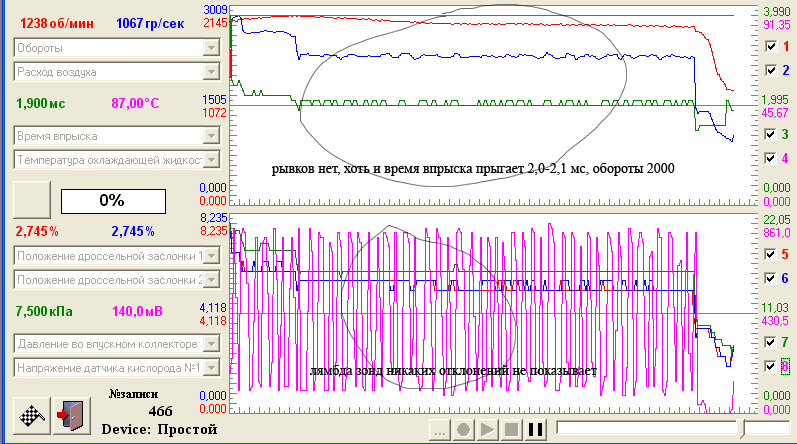Toggle checkbox for channel 4

[771, 158]
